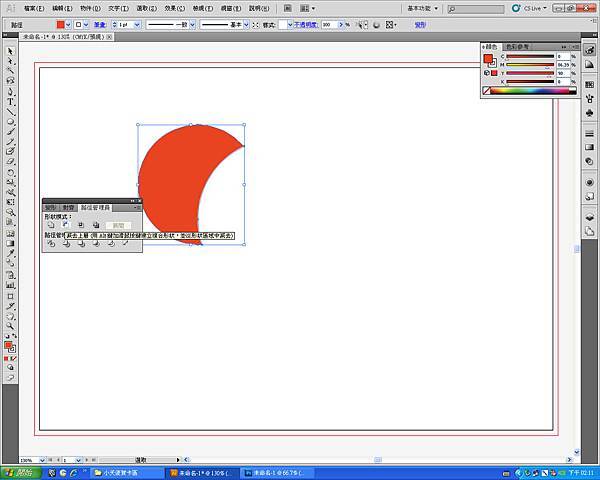The image size is (600, 480).
Task: Click the fill color swatch in Color panel
Action: 488,58
